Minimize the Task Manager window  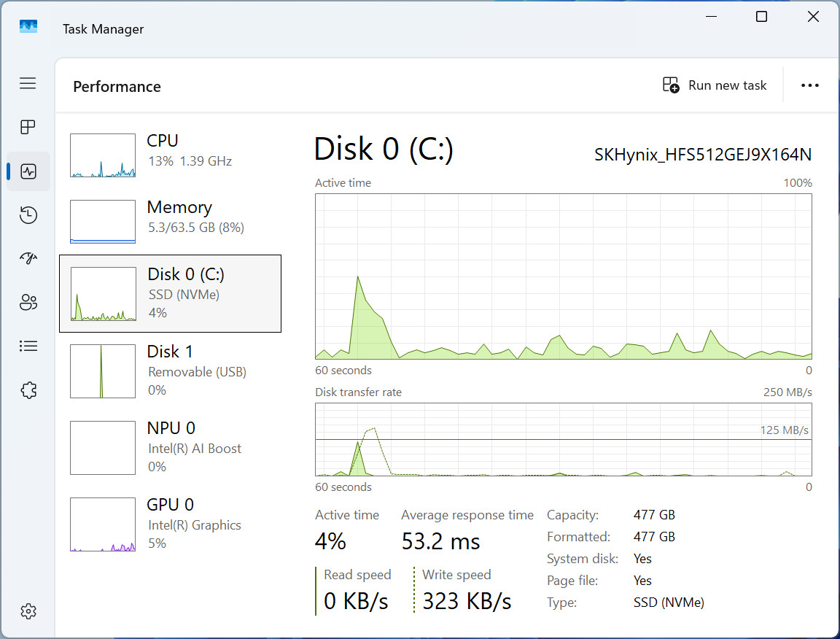tap(711, 17)
